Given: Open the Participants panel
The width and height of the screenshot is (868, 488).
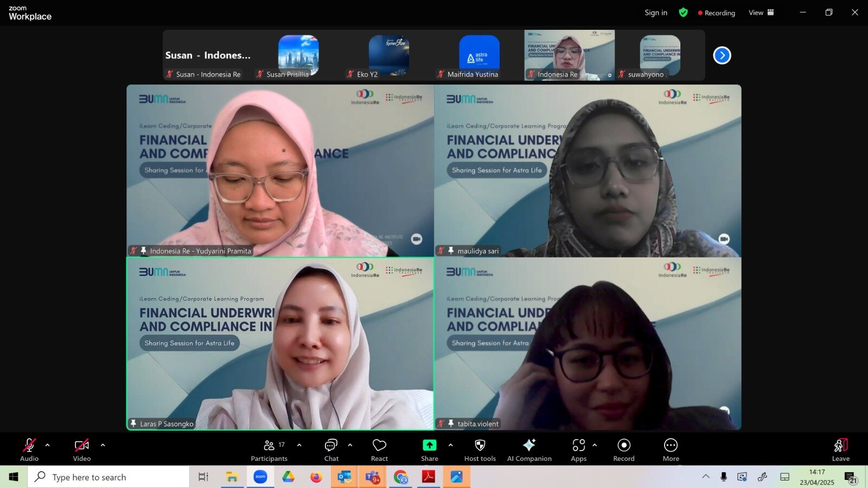Looking at the screenshot, I should click(269, 450).
